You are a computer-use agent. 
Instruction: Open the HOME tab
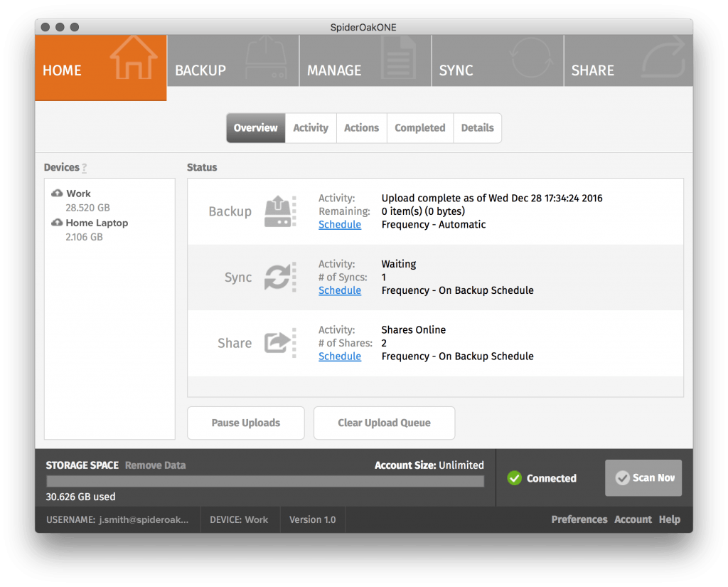[x=101, y=68]
